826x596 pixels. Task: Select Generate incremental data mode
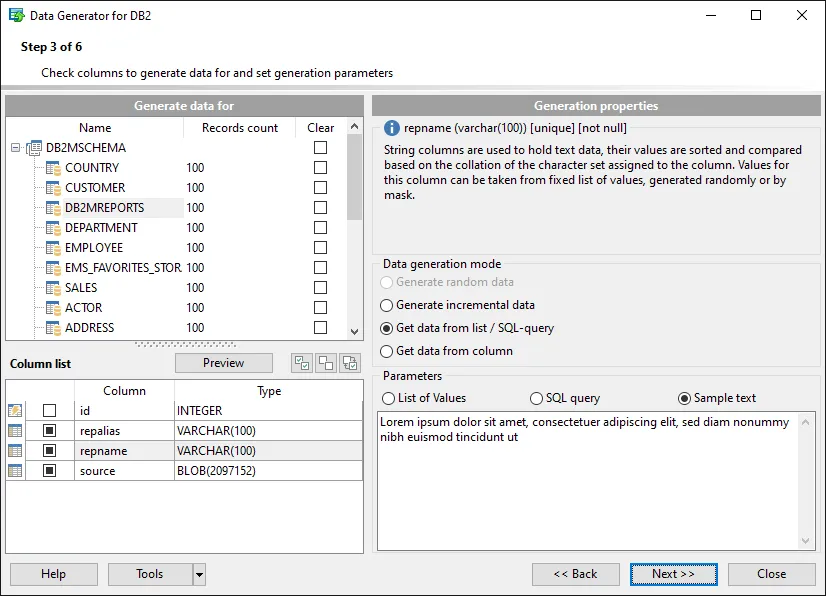click(x=457, y=305)
